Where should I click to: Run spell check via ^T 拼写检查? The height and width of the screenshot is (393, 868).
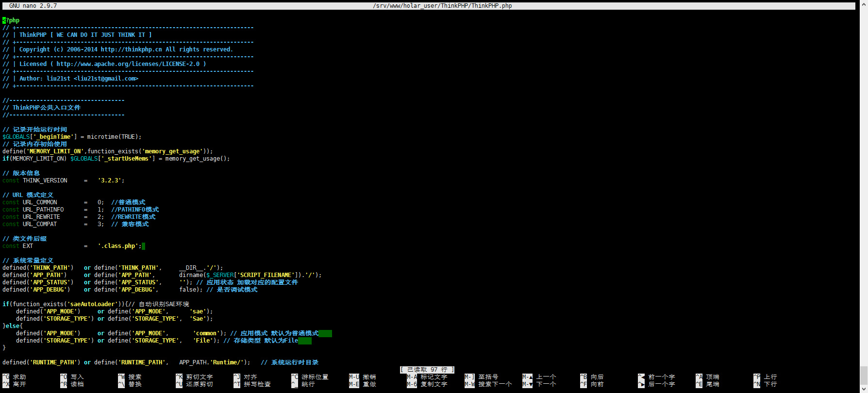pyautogui.click(x=251, y=384)
